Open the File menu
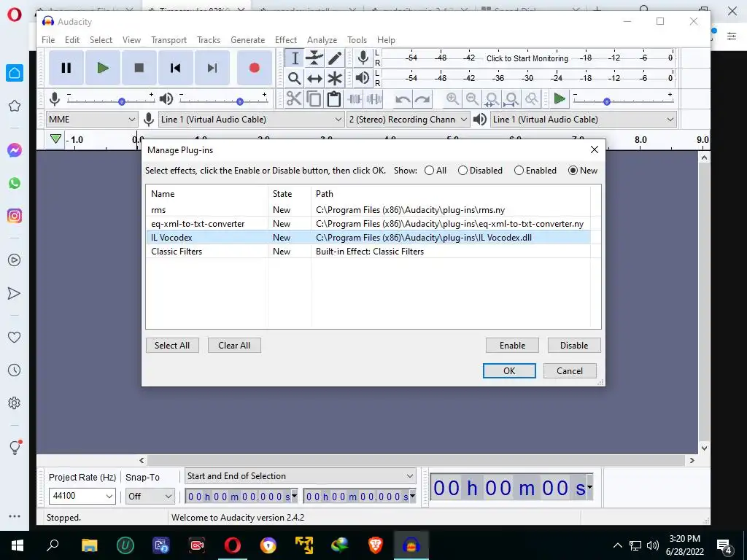This screenshot has width=747, height=560. coord(48,40)
